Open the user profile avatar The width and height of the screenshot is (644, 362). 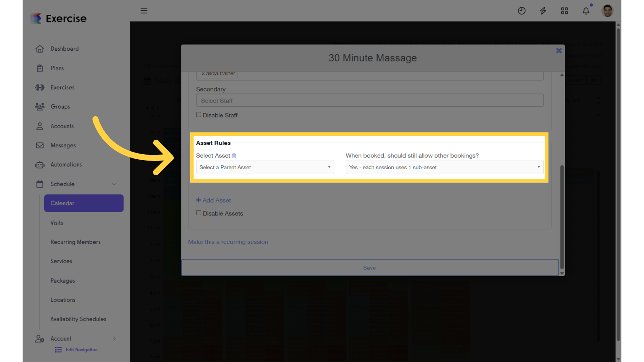[x=607, y=11]
